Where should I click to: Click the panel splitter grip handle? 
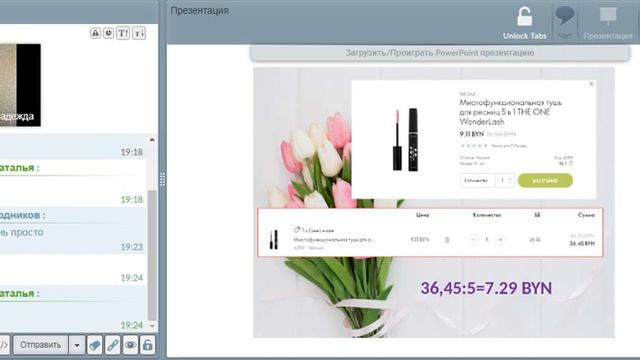[x=162, y=179]
